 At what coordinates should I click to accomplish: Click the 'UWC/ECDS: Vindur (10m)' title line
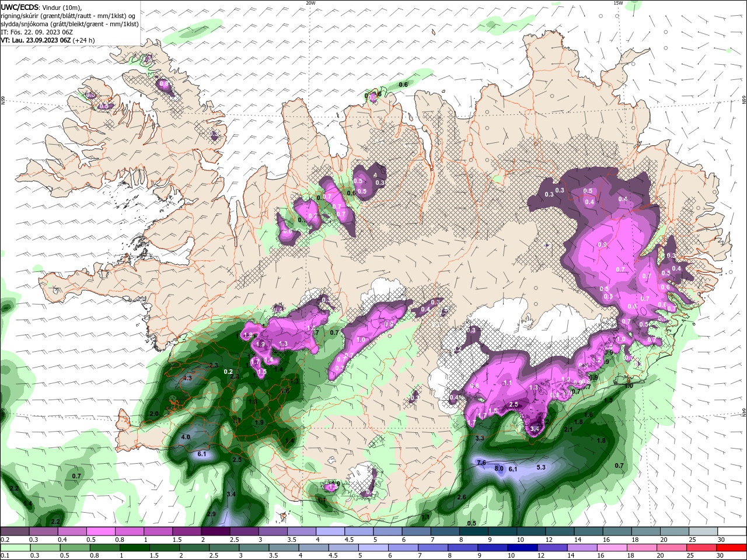(41, 7)
